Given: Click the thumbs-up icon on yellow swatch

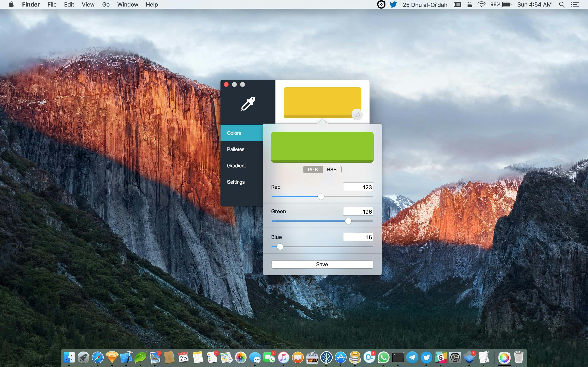Looking at the screenshot, I should pos(357,114).
